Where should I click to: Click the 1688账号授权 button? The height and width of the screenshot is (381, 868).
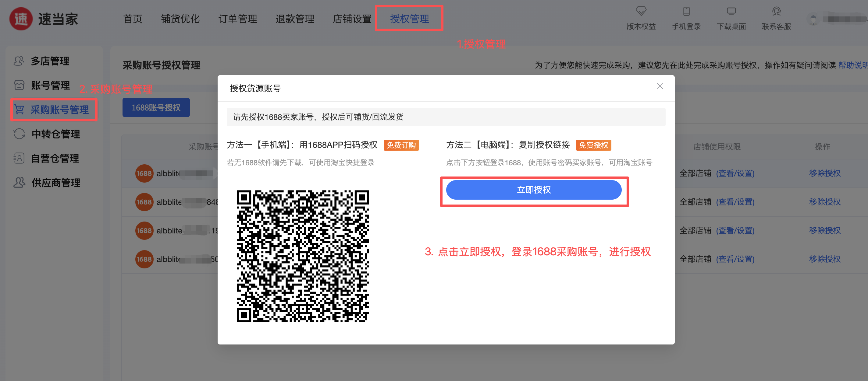point(156,108)
